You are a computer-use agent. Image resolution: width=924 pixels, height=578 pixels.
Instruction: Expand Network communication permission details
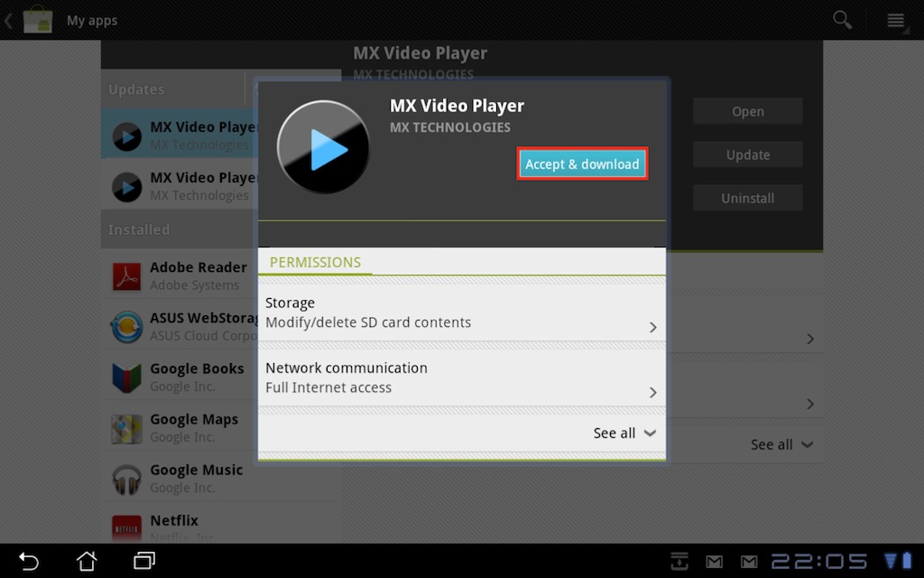click(461, 378)
